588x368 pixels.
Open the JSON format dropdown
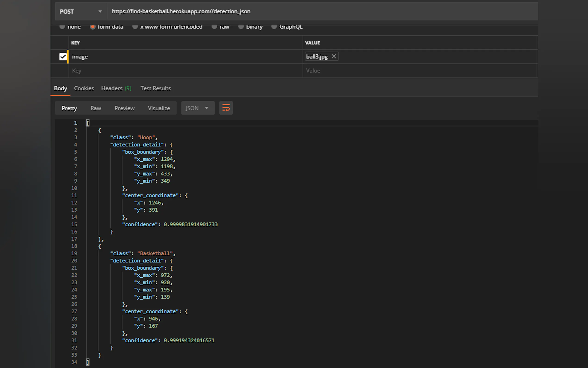(198, 108)
